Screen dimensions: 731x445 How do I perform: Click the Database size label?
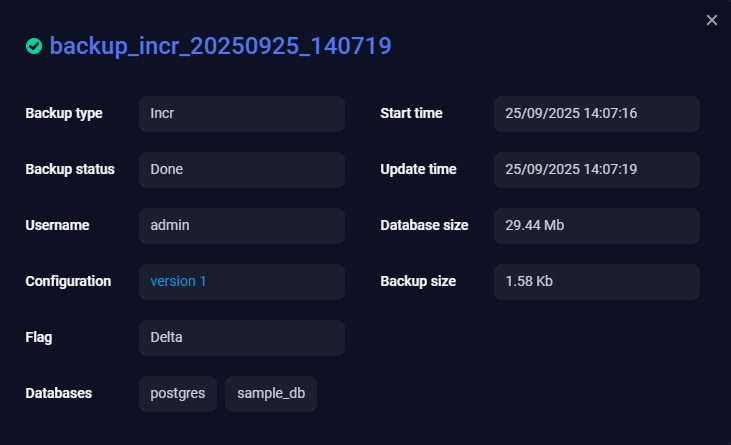[x=424, y=226]
